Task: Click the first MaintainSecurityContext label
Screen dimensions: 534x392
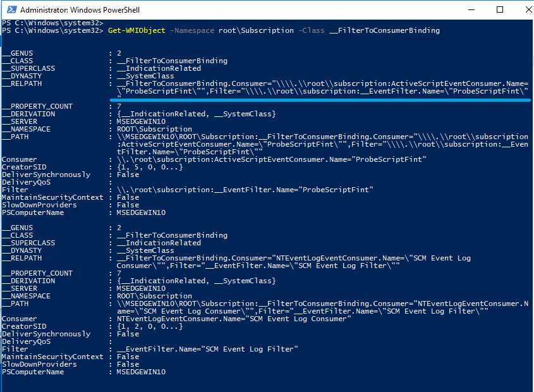Action: coord(53,197)
